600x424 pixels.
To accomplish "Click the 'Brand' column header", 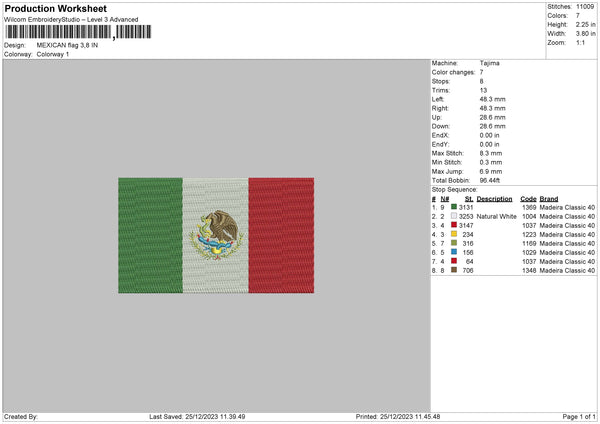I will coord(549,199).
